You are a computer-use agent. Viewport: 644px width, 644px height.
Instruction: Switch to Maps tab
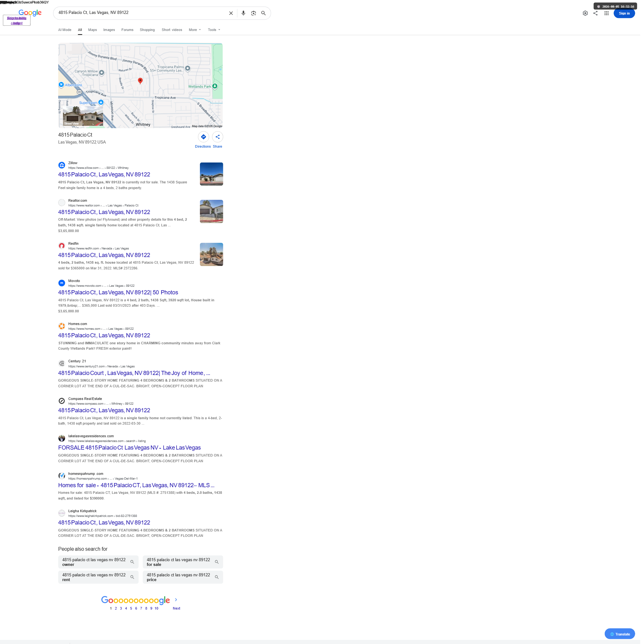[93, 30]
